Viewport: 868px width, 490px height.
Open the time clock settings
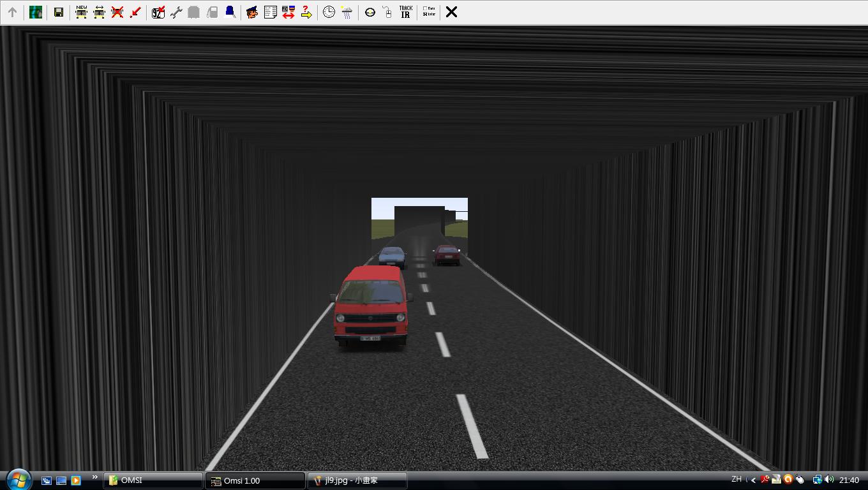click(329, 12)
